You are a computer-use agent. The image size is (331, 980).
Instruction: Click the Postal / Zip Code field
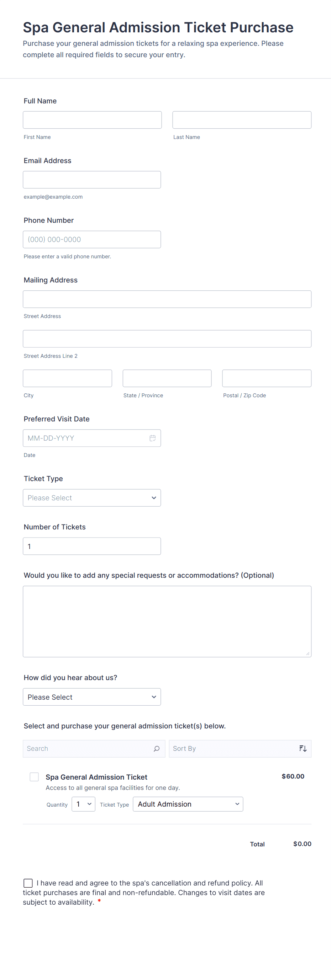[x=267, y=378]
